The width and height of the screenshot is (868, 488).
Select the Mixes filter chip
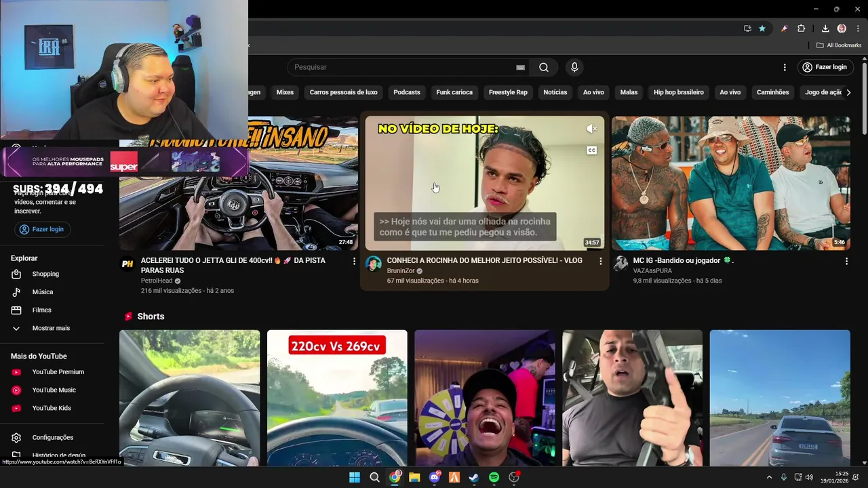285,92
